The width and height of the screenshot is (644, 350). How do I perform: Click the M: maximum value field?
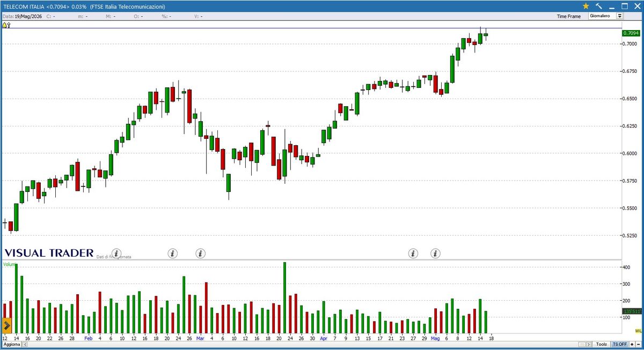pos(109,17)
